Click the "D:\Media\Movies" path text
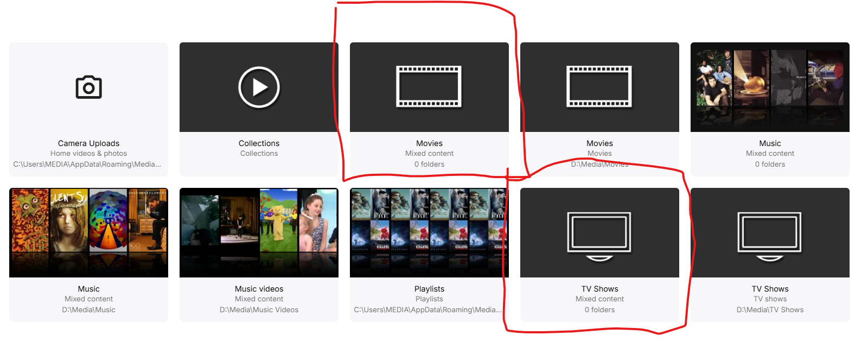 (x=599, y=164)
